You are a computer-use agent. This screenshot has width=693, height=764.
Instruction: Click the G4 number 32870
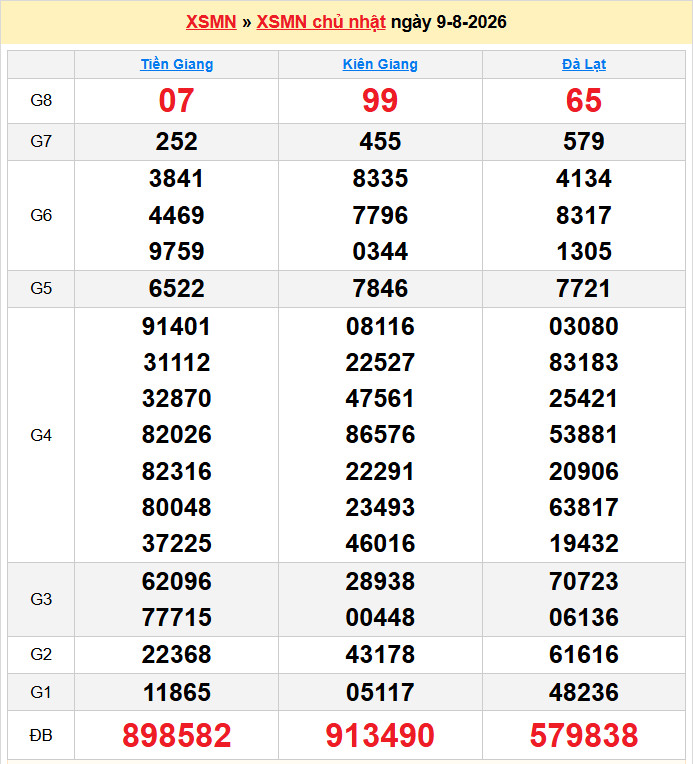pyautogui.click(x=176, y=399)
